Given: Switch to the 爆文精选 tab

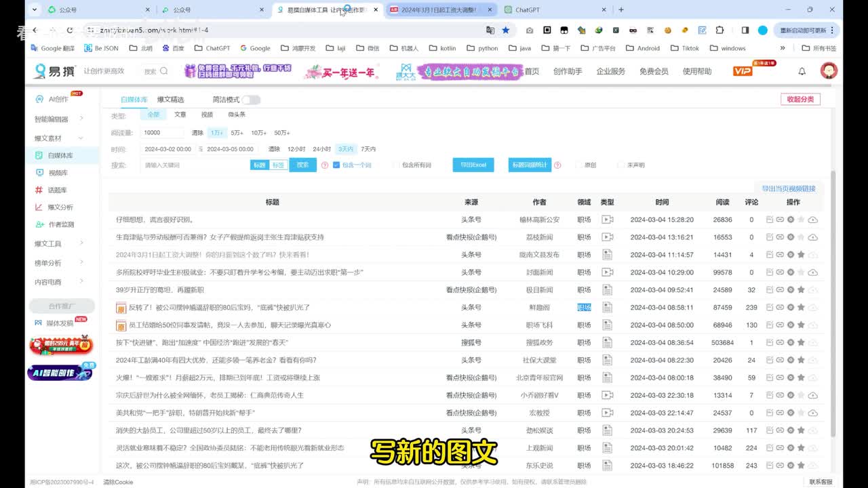Looking at the screenshot, I should click(170, 100).
